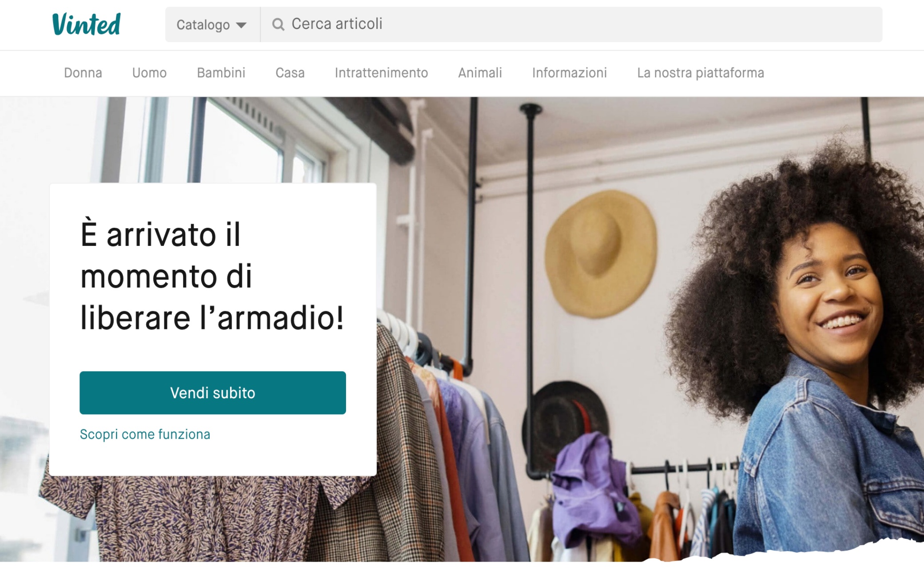This screenshot has width=924, height=578.
Task: Open the Donna category
Action: click(x=83, y=73)
